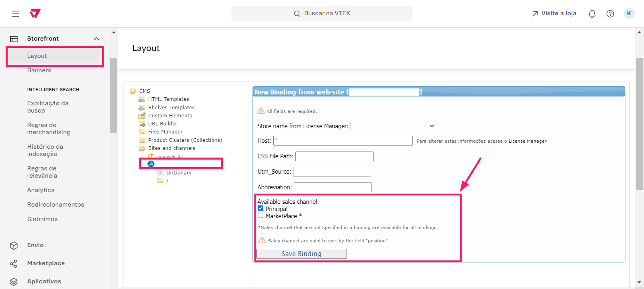Click the Aplicativos layers icon

pyautogui.click(x=14, y=281)
